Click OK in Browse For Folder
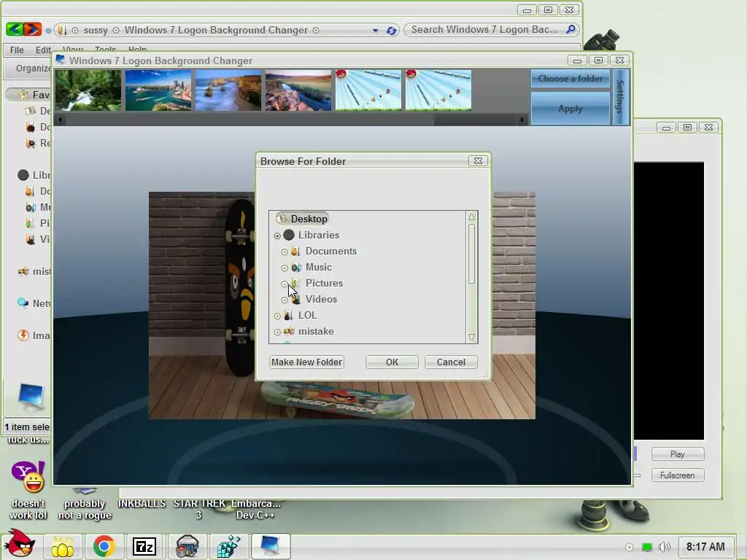This screenshot has width=747, height=560. [392, 362]
